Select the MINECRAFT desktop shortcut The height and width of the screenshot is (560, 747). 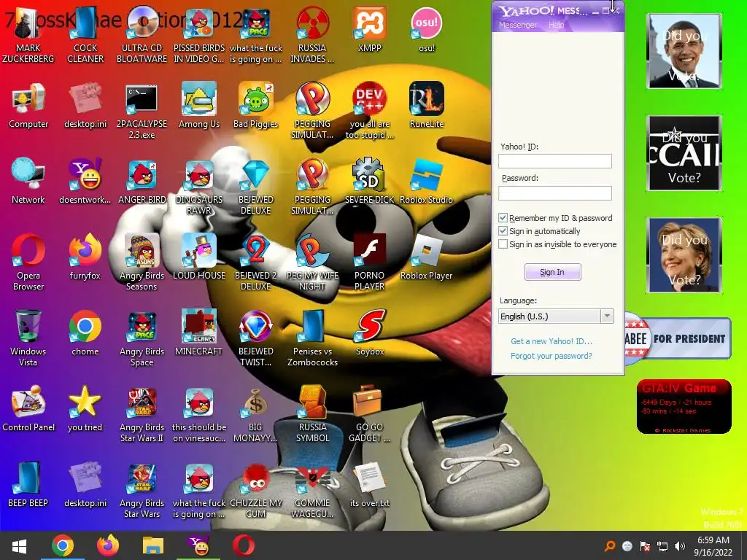point(199,333)
